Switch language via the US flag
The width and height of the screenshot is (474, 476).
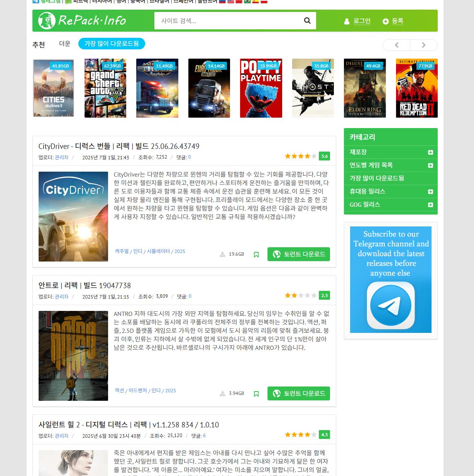[x=230, y=1]
